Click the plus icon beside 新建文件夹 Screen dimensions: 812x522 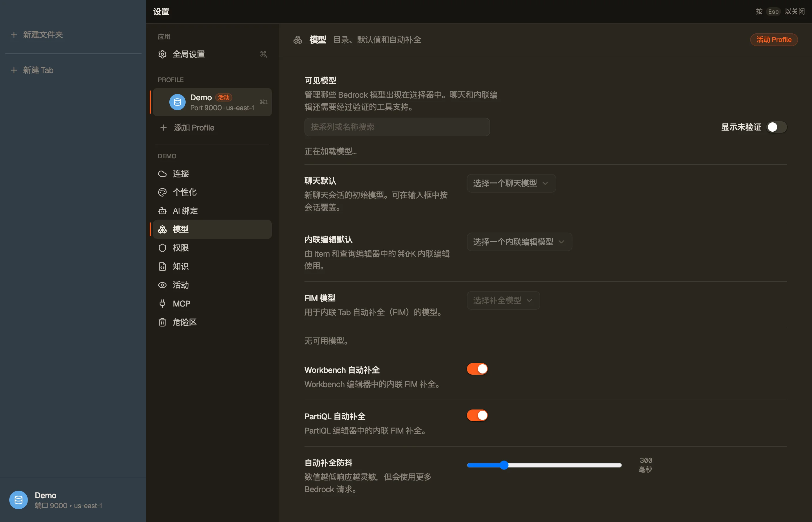14,35
